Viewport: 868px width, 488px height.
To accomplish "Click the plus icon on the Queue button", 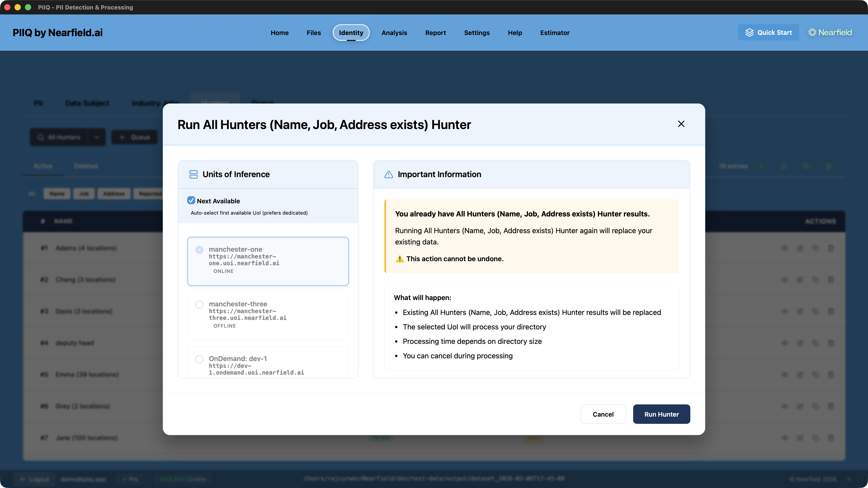I will (122, 137).
